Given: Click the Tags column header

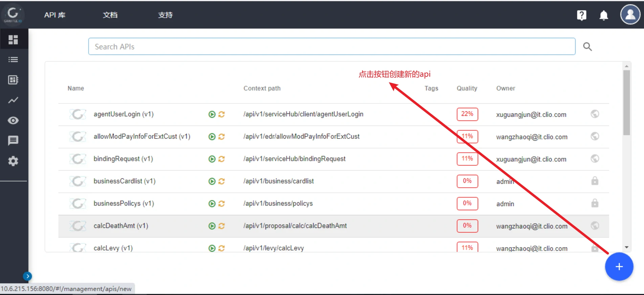Looking at the screenshot, I should [x=431, y=88].
